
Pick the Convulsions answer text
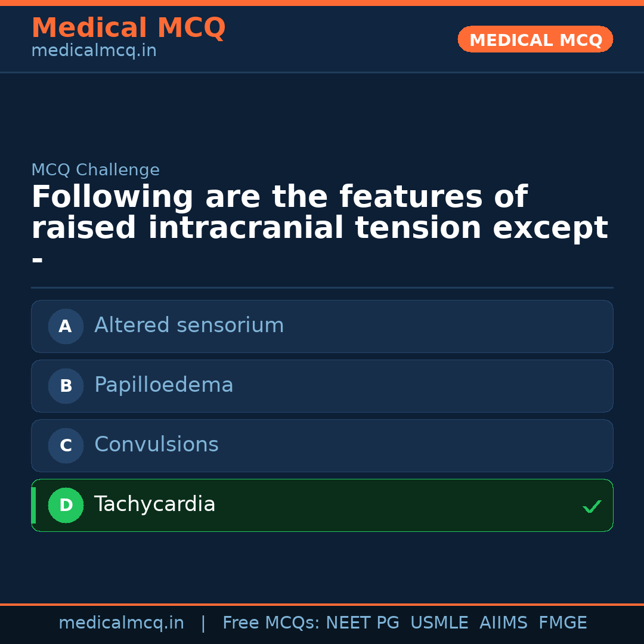pos(156,445)
